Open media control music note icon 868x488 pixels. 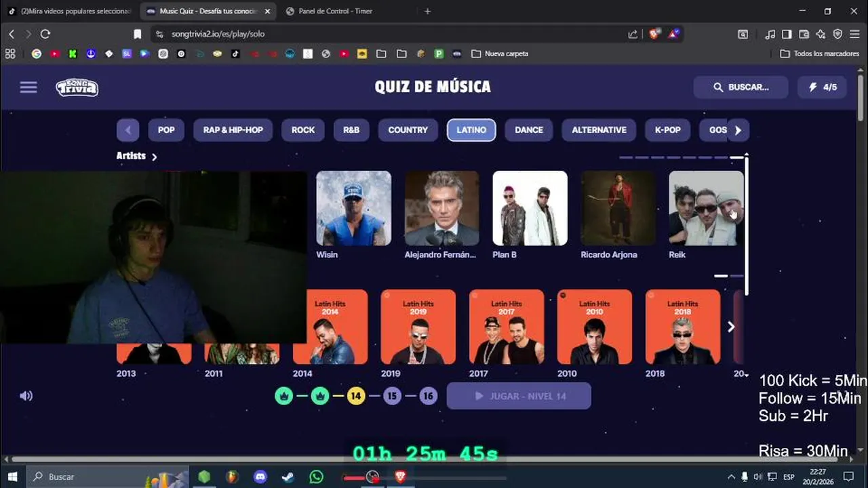(770, 34)
